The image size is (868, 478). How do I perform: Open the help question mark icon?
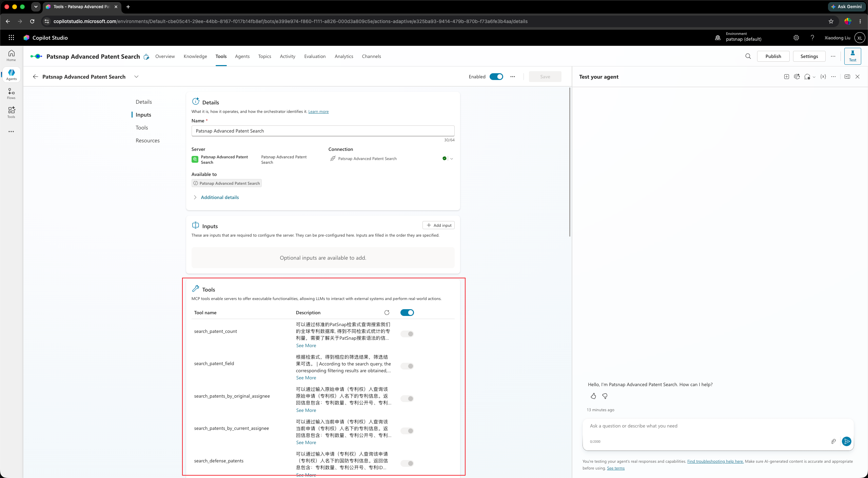coord(812,38)
